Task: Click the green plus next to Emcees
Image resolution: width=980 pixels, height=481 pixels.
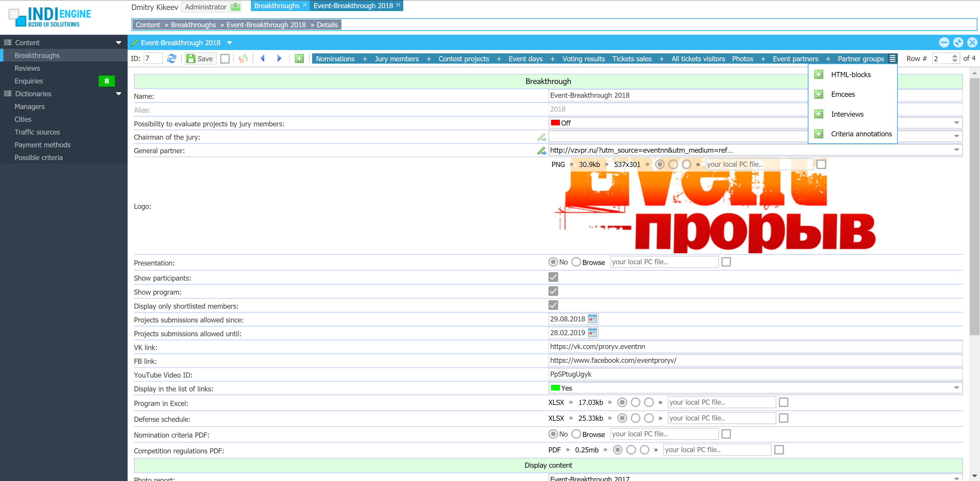Action: coord(819,94)
